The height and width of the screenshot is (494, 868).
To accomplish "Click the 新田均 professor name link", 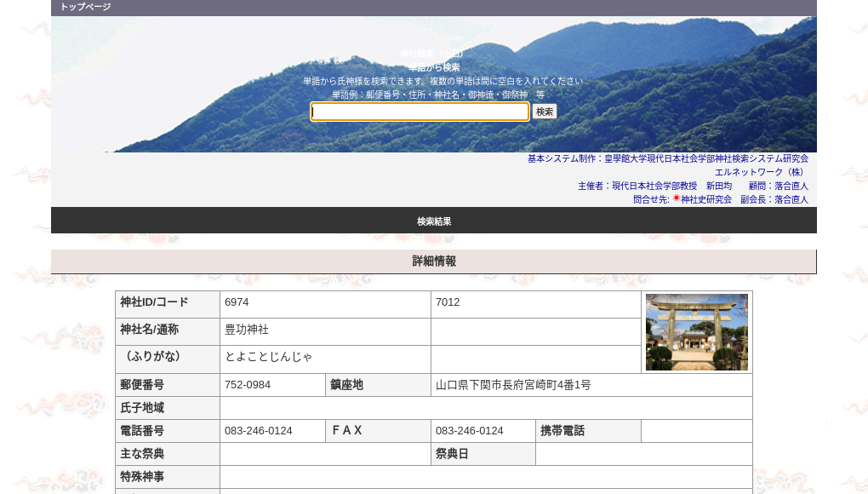I will (721, 186).
